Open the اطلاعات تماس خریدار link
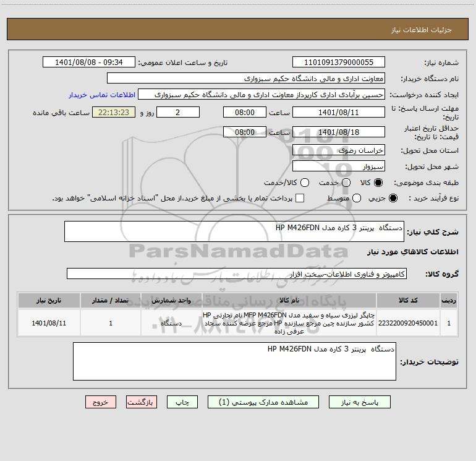476x461 pixels. (102, 95)
